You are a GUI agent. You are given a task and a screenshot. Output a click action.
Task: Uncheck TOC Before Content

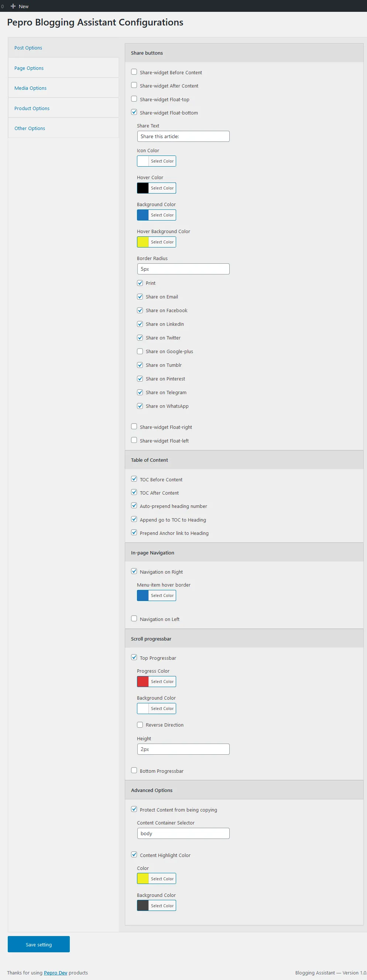(x=134, y=479)
